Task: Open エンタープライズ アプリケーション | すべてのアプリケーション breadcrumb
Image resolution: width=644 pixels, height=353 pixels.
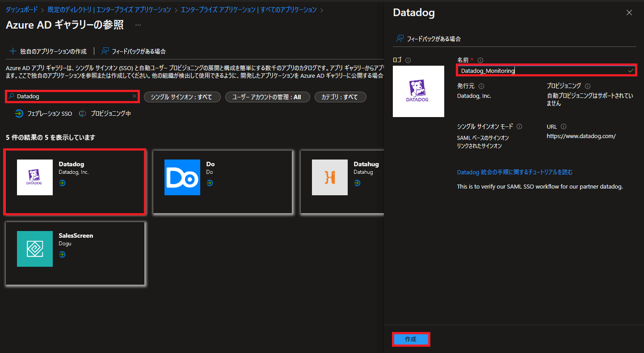Action: click(249, 10)
